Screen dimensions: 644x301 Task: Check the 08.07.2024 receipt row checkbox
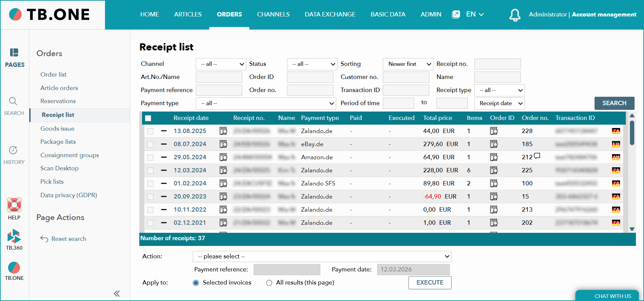150,144
